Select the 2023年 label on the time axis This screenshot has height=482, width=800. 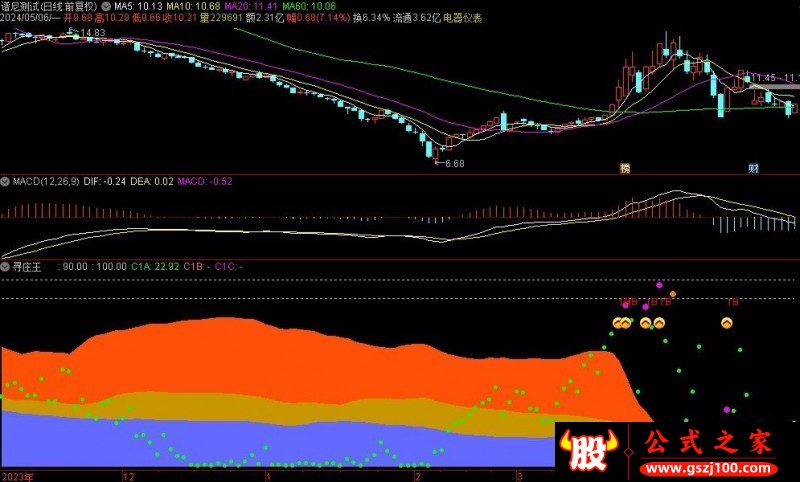(x=17, y=476)
